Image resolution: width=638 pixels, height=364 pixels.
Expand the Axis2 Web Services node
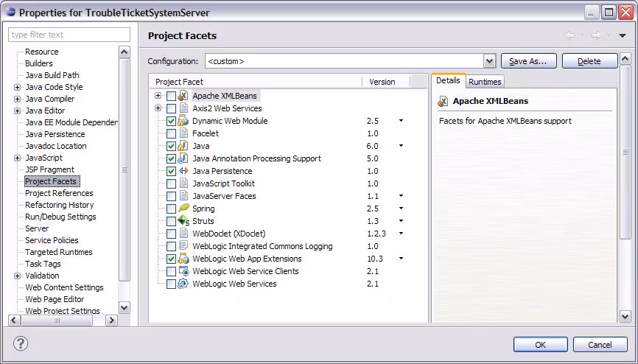tap(158, 108)
